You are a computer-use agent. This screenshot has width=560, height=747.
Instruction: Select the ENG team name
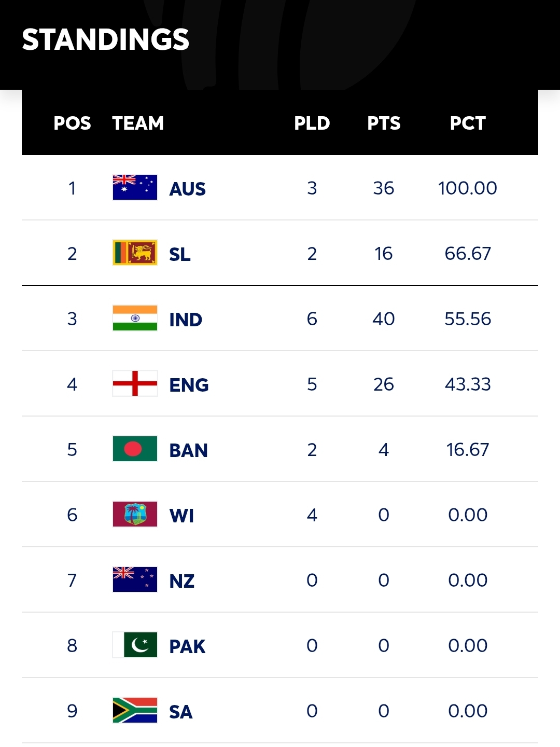pyautogui.click(x=189, y=385)
